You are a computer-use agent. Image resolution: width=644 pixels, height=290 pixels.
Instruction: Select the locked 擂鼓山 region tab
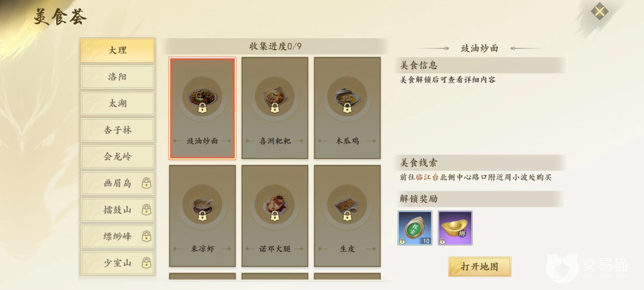pyautogui.click(x=118, y=210)
